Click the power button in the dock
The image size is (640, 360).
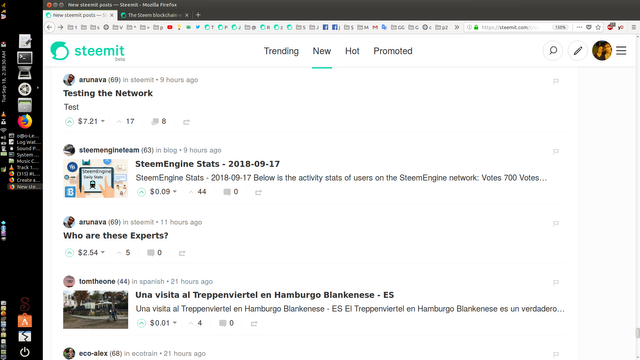click(x=24, y=352)
